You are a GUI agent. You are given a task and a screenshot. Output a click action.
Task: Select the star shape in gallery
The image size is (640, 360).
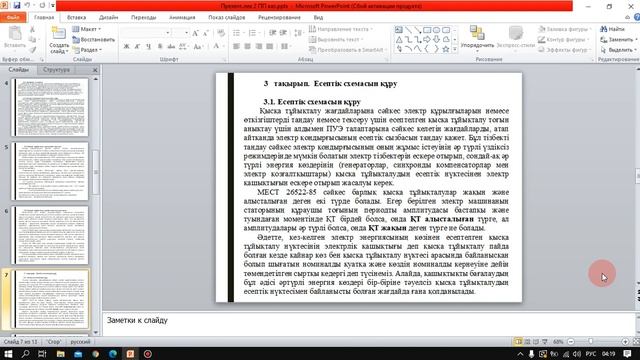point(446,49)
